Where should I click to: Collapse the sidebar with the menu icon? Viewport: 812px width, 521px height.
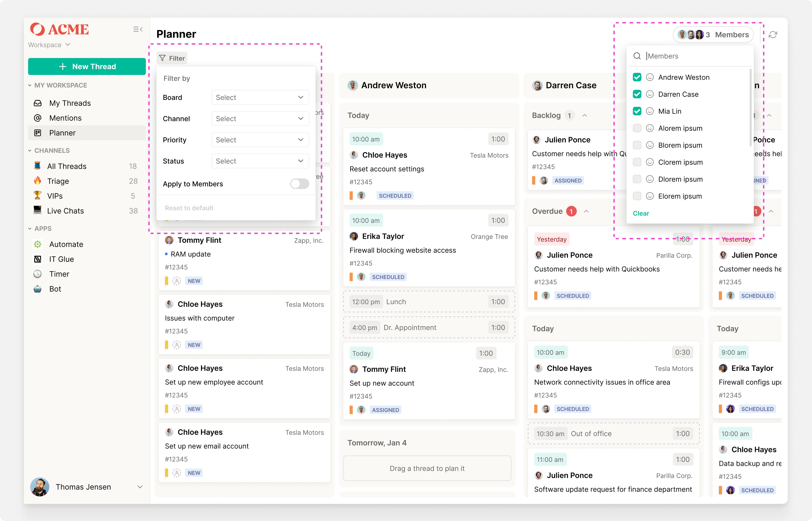pos(138,29)
